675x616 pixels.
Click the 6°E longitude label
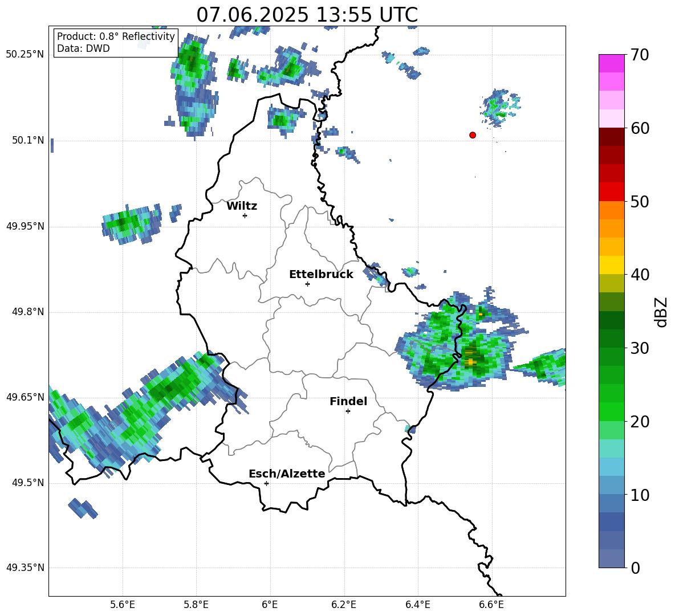[x=270, y=605]
